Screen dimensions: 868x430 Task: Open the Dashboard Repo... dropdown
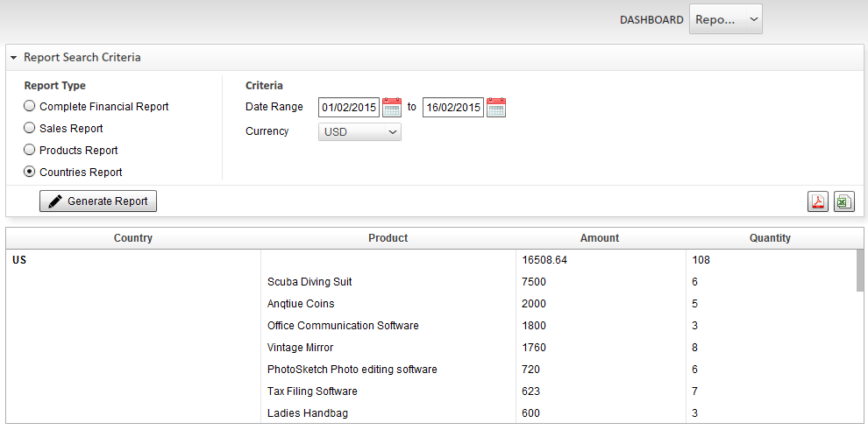[726, 19]
